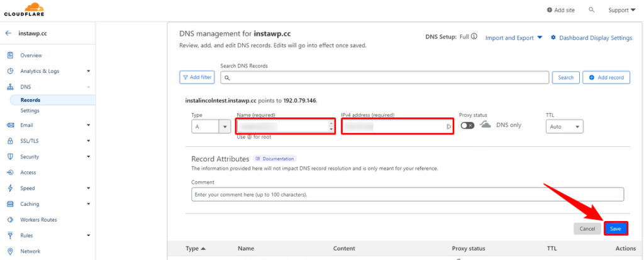Screen dimensions: 644x260
Task: Click the DNS Setup info icon
Action: tap(474, 37)
